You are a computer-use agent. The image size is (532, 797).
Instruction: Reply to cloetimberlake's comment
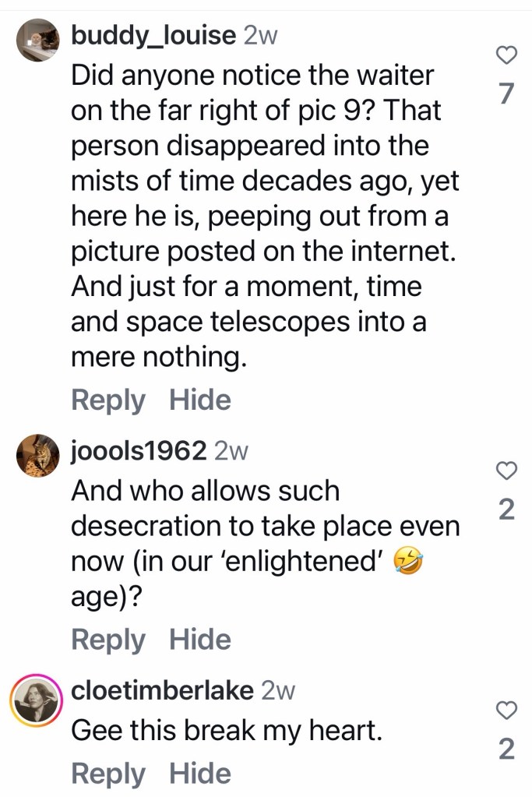tap(107, 774)
